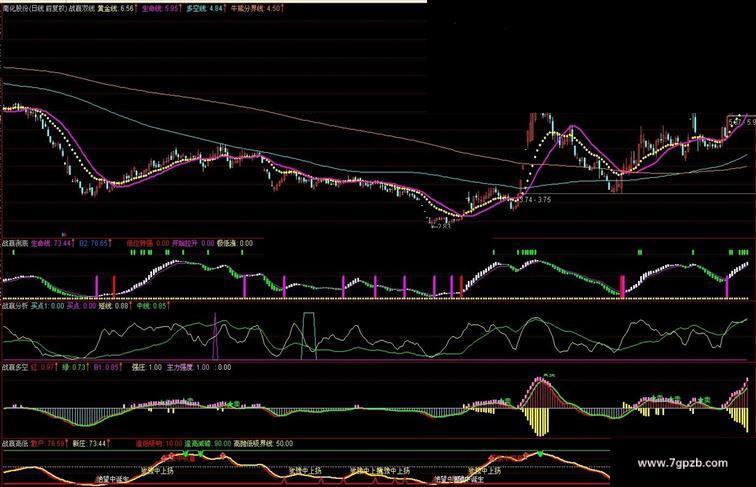The image size is (756, 487).
Task: Click the price tooltip box at top right
Action: tap(741, 122)
